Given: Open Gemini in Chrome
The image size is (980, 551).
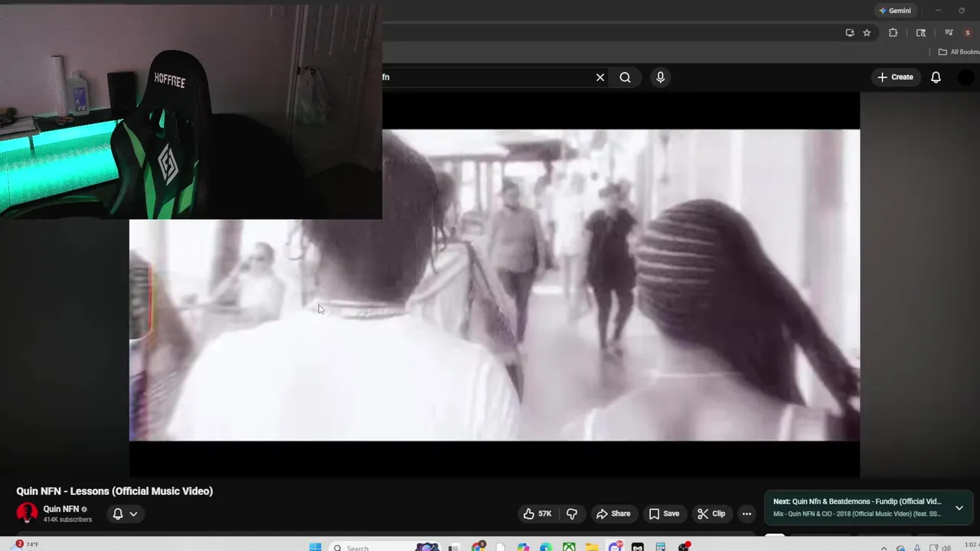Looking at the screenshot, I should pos(895,11).
